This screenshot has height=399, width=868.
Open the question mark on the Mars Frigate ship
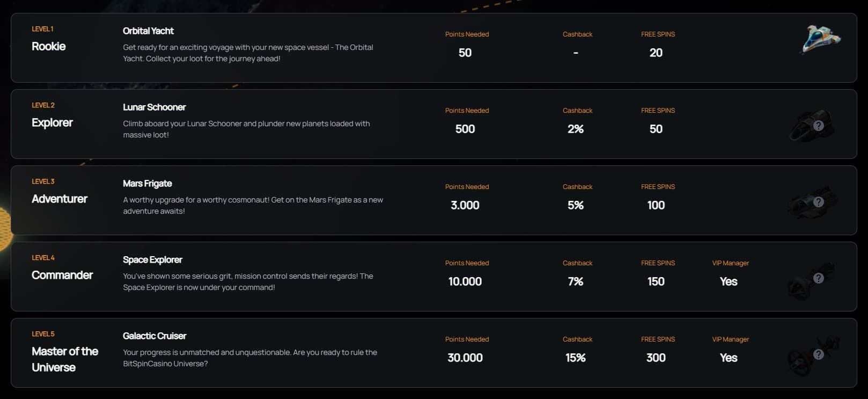819,202
